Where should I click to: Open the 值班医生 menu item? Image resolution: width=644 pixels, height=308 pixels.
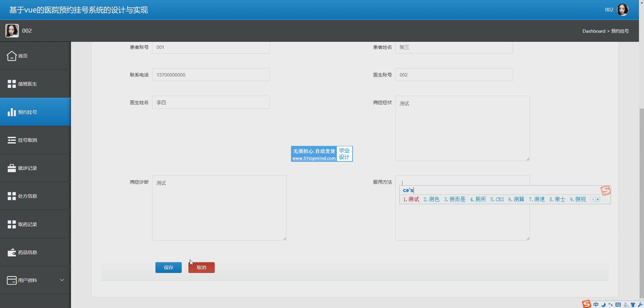tap(35, 84)
